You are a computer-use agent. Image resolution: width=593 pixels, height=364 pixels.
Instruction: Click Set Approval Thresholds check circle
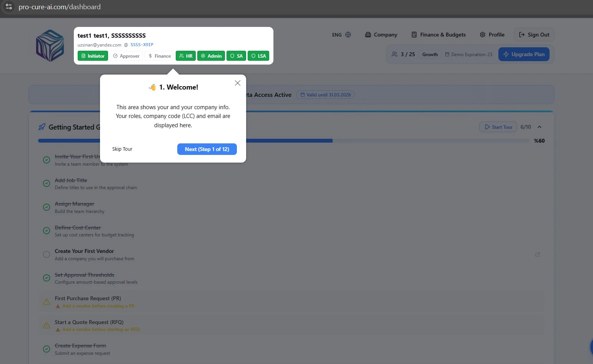[x=47, y=278]
